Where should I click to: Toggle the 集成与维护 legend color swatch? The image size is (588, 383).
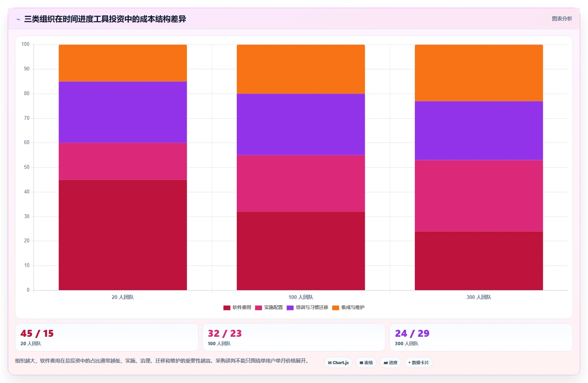(x=335, y=307)
